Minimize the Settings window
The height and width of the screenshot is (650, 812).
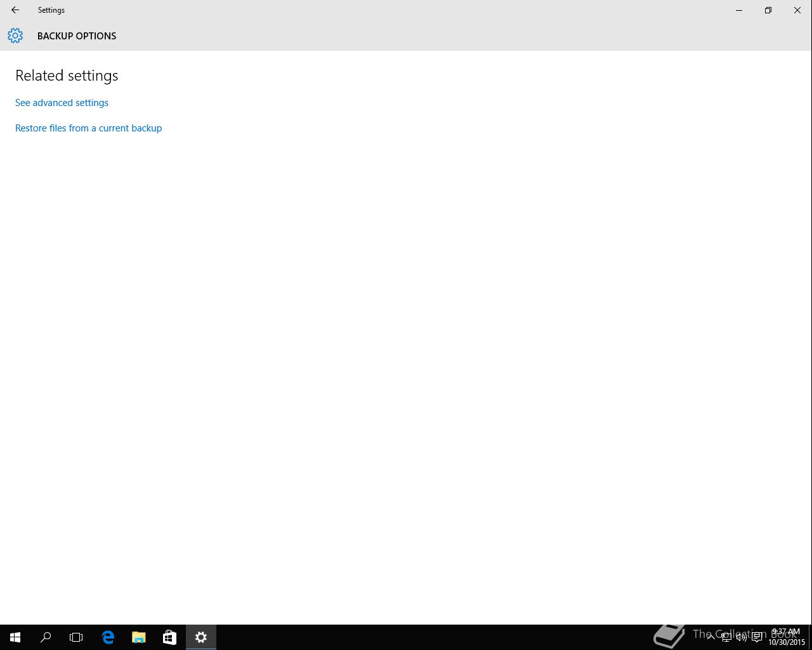[x=739, y=10]
